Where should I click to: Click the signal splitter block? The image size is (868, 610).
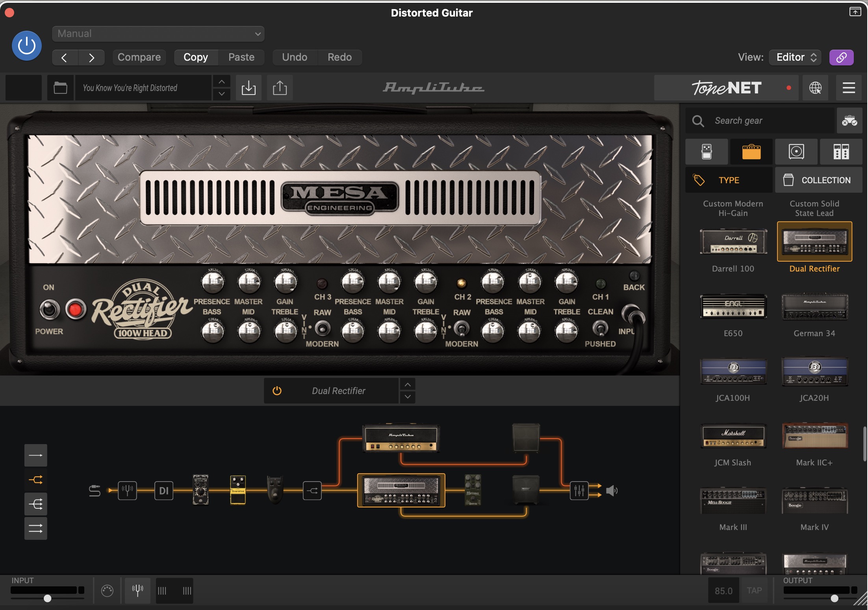pos(312,491)
